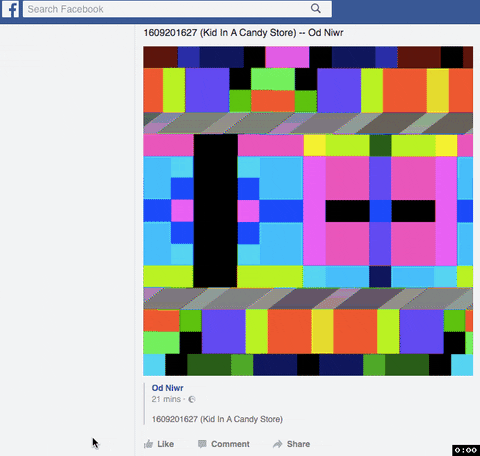Open the Od Niwr profile link
480x456 pixels.
pyautogui.click(x=167, y=388)
